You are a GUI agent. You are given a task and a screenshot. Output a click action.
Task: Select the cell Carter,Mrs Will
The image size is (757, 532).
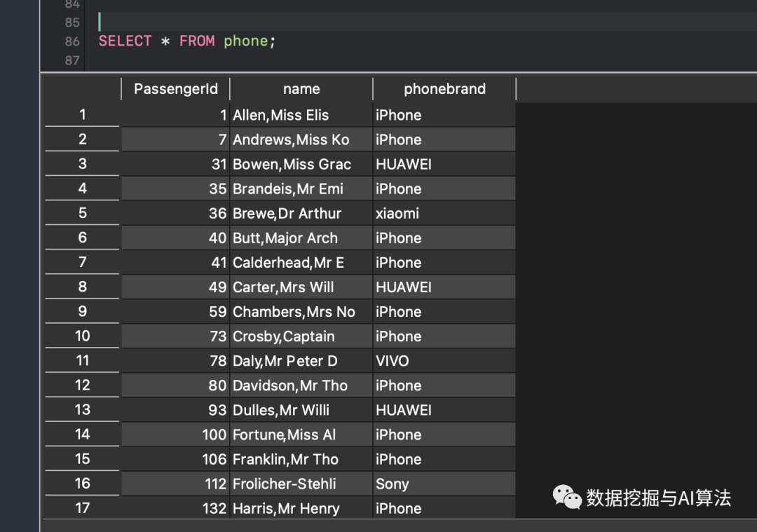point(301,287)
